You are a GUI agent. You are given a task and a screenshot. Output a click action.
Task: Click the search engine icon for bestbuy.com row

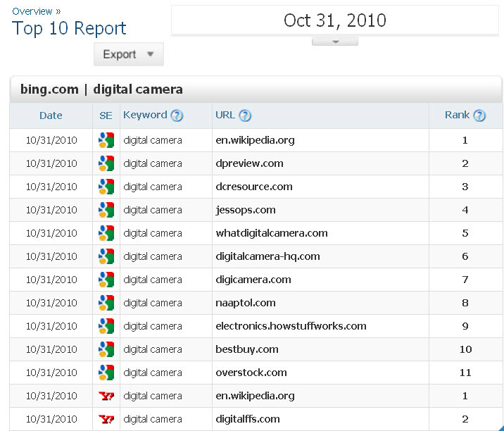coord(106,349)
